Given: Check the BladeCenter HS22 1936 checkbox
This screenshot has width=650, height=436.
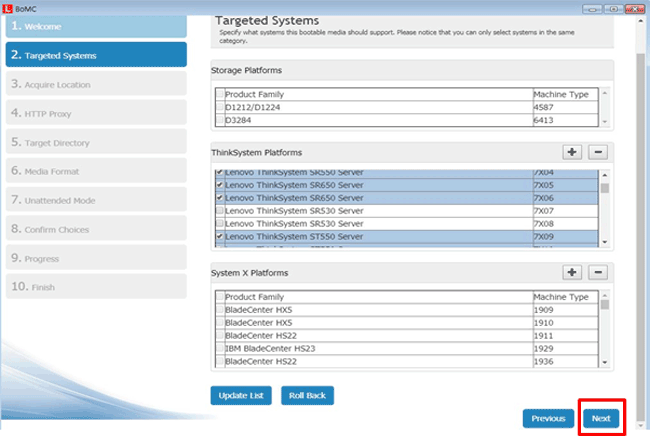Looking at the screenshot, I should tap(220, 361).
